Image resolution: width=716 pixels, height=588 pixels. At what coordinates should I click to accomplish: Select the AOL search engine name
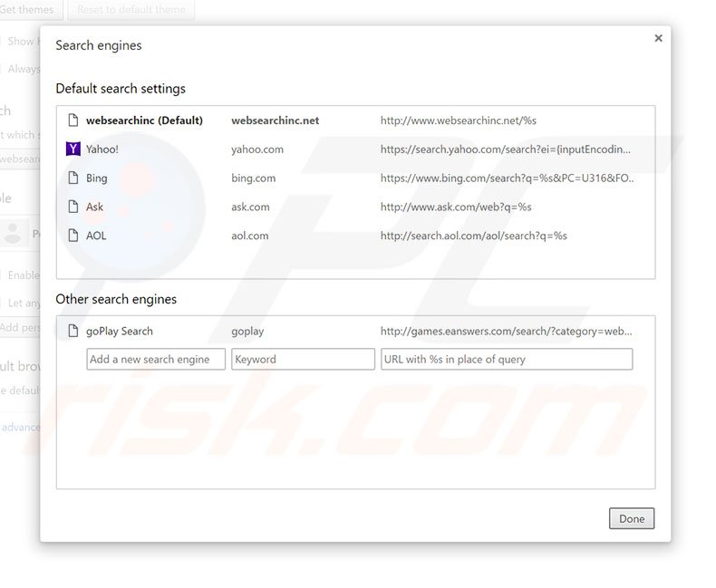point(96,236)
